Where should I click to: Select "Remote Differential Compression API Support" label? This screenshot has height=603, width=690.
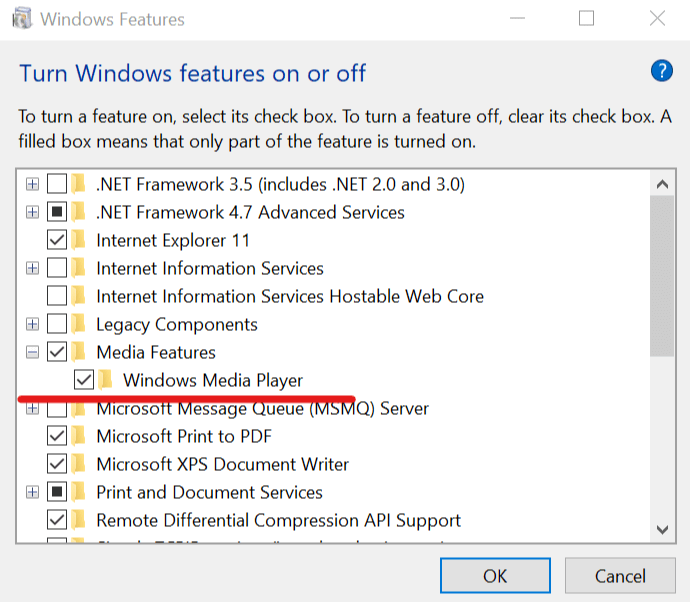[279, 521]
